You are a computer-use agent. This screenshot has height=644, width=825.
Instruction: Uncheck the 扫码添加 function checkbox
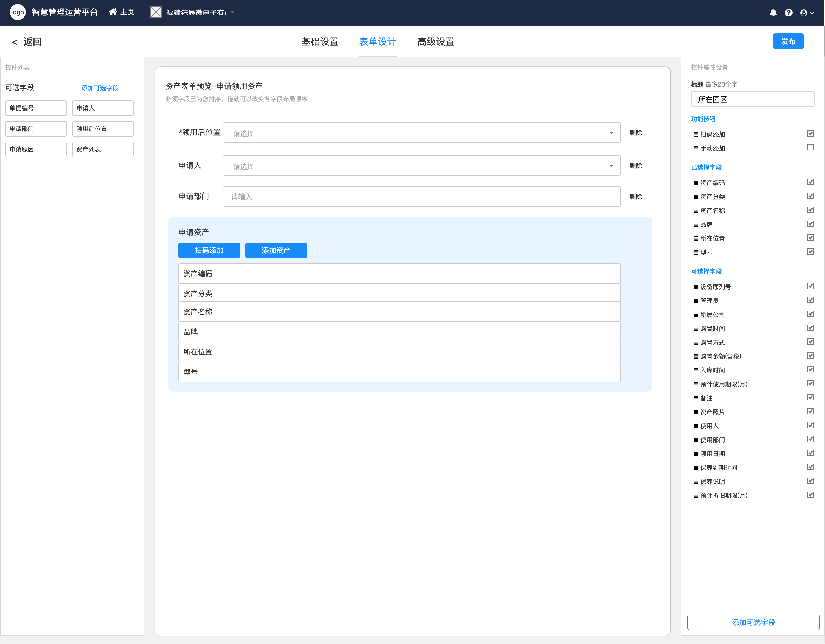pyautogui.click(x=810, y=133)
